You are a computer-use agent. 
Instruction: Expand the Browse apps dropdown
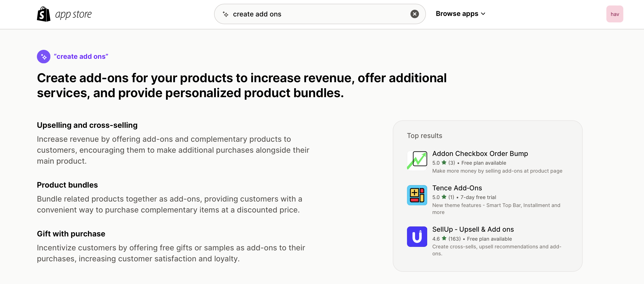461,14
